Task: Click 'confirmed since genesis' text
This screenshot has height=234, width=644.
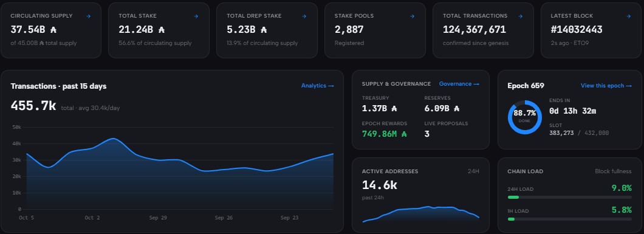Action: coord(476,43)
